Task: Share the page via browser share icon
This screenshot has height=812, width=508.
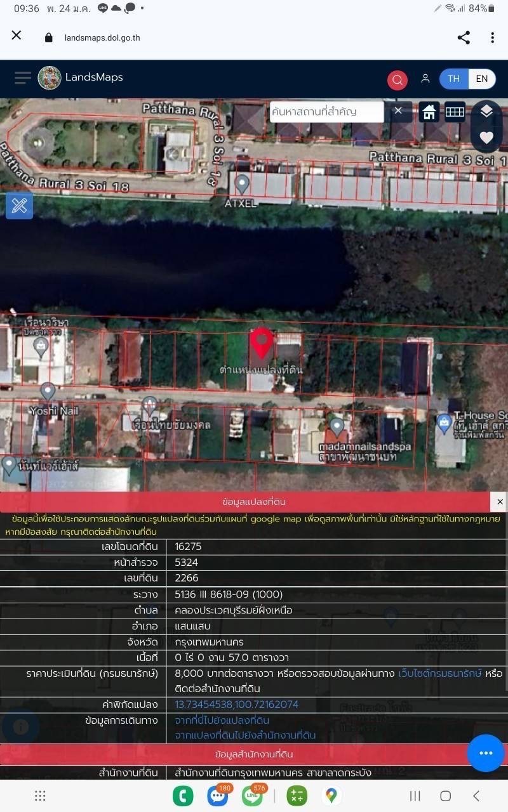Action: (x=464, y=37)
